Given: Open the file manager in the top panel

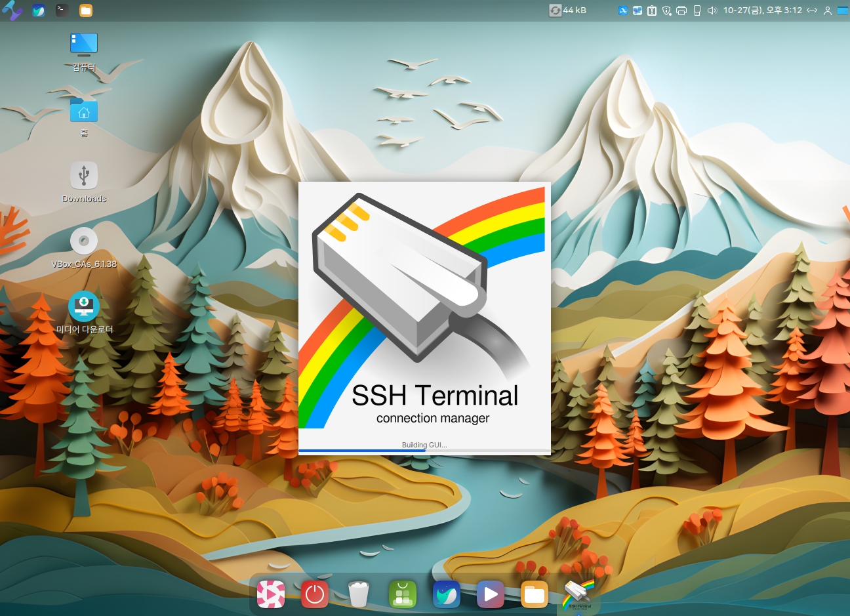Looking at the screenshot, I should pyautogui.click(x=86, y=10).
